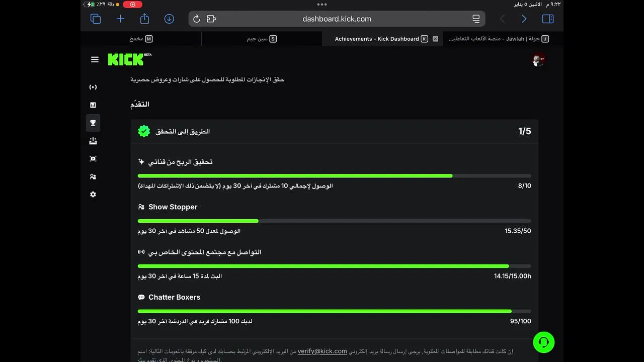This screenshot has width=644, height=362.
Task: Click the الطريق إلى التحقق heading
Action: [x=183, y=131]
